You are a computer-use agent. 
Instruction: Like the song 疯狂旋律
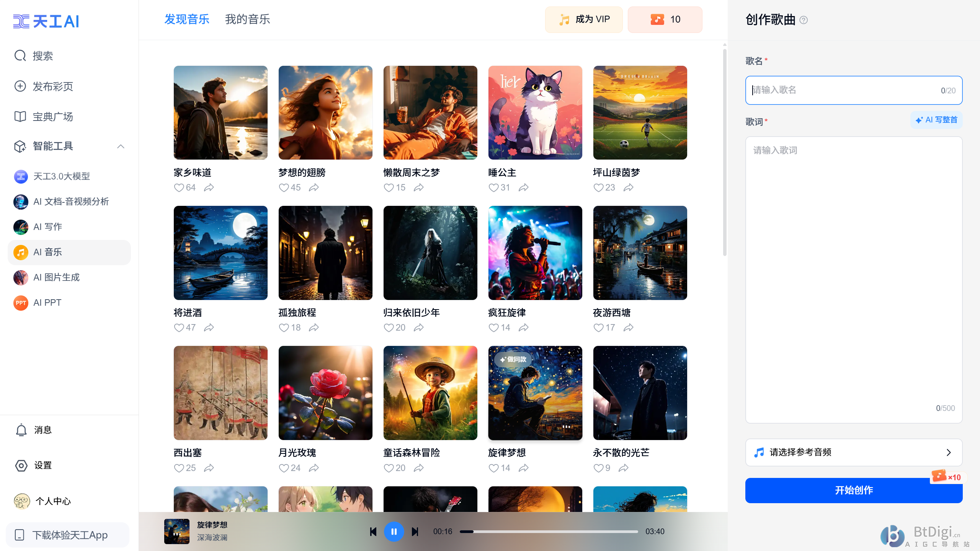click(x=494, y=328)
